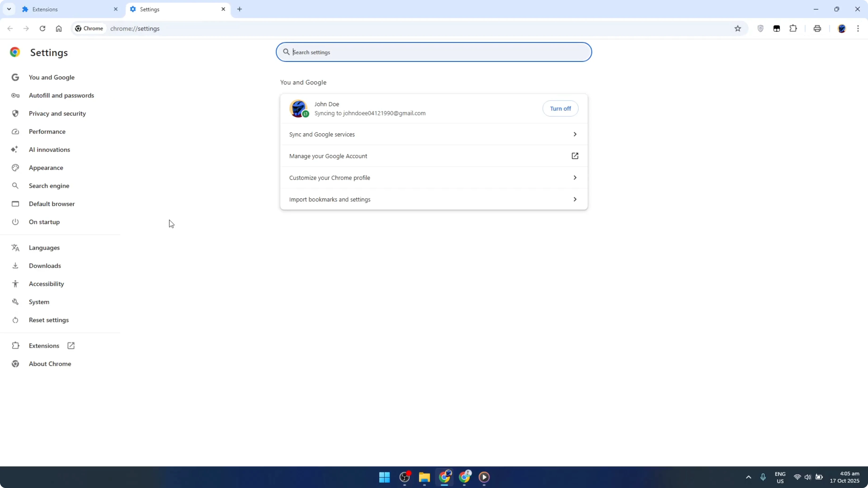The width and height of the screenshot is (868, 488).
Task: Click the black square extension icon
Action: point(777,29)
